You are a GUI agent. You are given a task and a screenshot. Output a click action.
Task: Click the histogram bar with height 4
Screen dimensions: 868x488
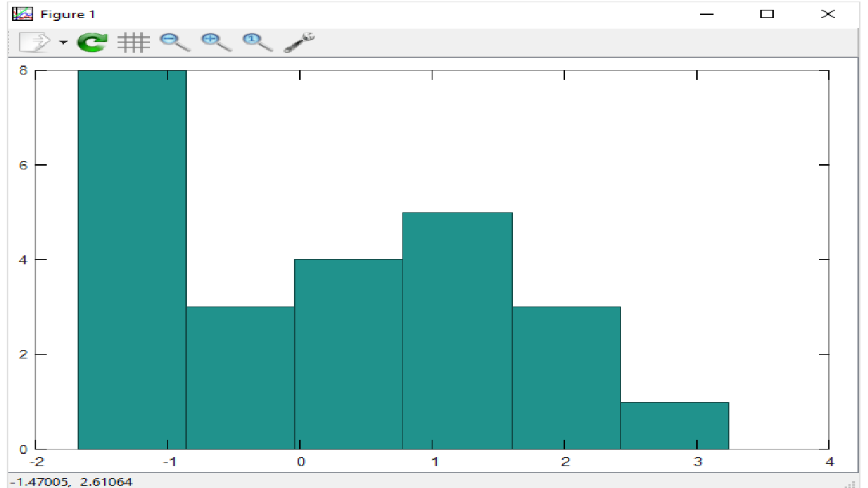(348, 354)
